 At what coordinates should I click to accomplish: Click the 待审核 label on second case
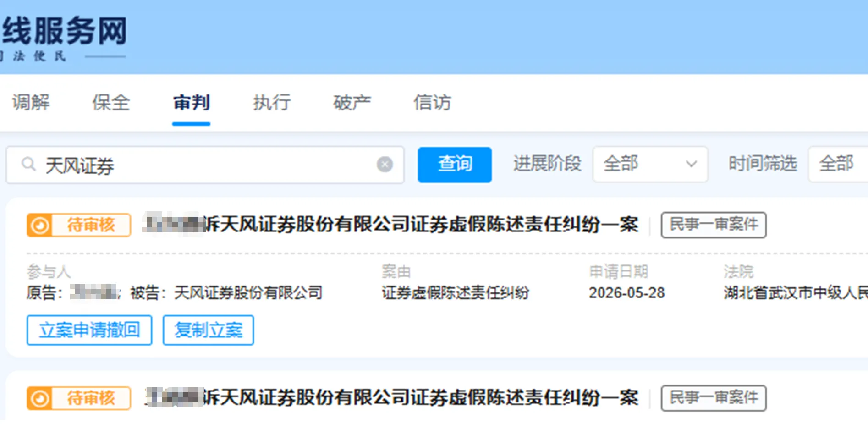(91, 398)
